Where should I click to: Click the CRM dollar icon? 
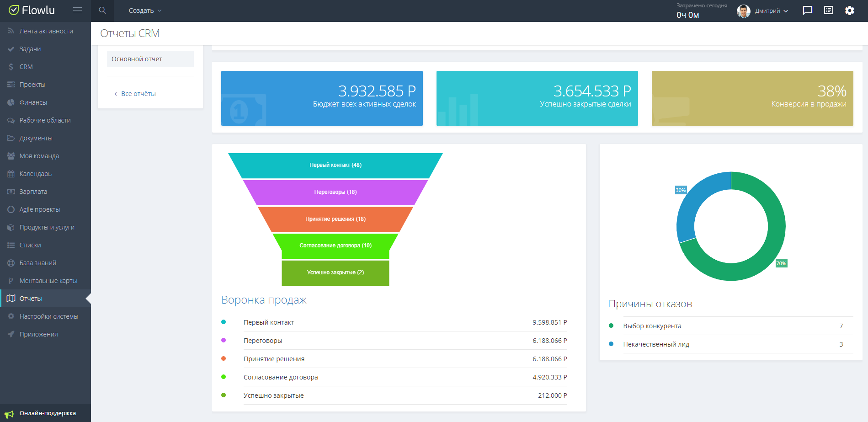click(x=11, y=67)
